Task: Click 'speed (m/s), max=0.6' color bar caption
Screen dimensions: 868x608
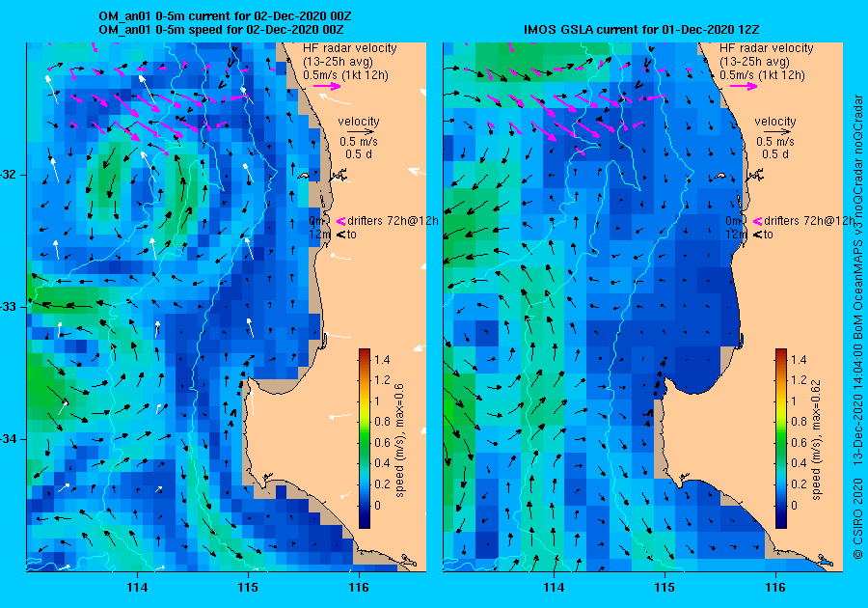Action: (x=399, y=440)
